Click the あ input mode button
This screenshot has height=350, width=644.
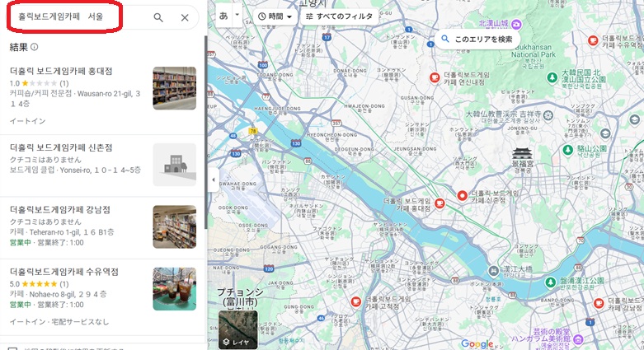coord(223,16)
